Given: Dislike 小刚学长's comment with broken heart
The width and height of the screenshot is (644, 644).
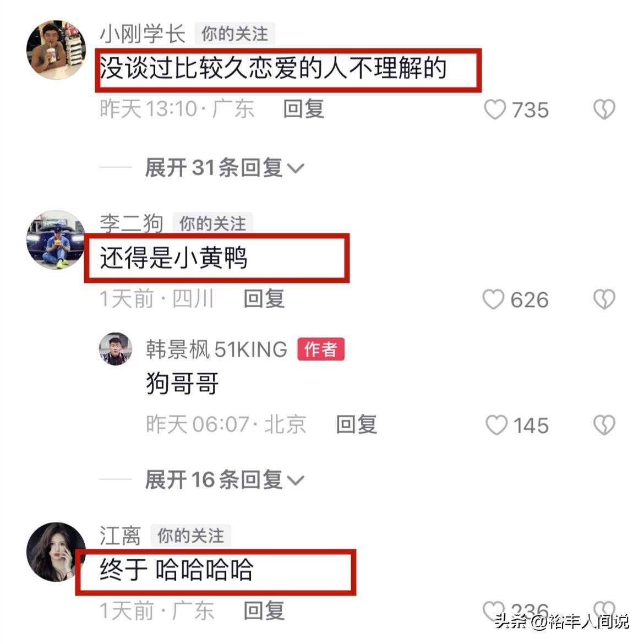Looking at the screenshot, I should (604, 110).
